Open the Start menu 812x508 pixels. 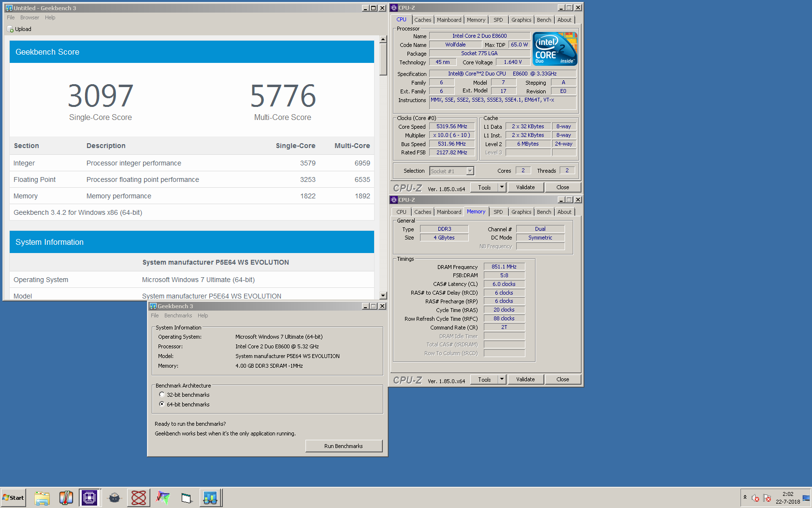pyautogui.click(x=13, y=497)
